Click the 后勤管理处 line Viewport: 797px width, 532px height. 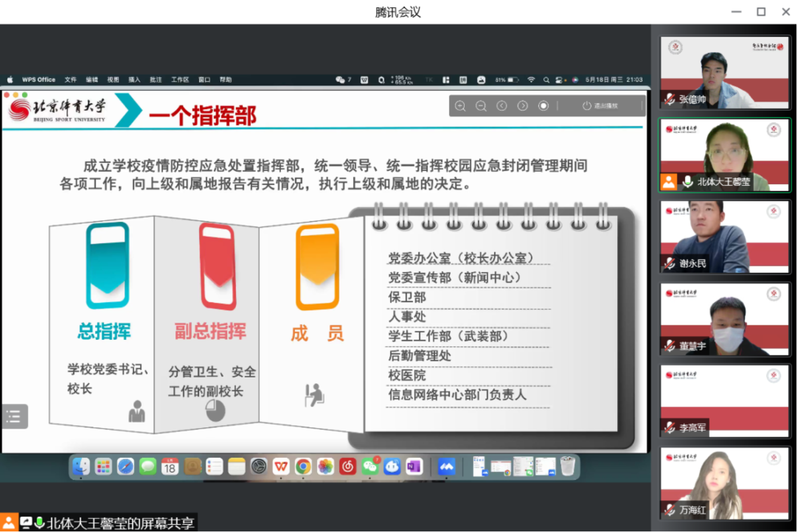(x=420, y=356)
